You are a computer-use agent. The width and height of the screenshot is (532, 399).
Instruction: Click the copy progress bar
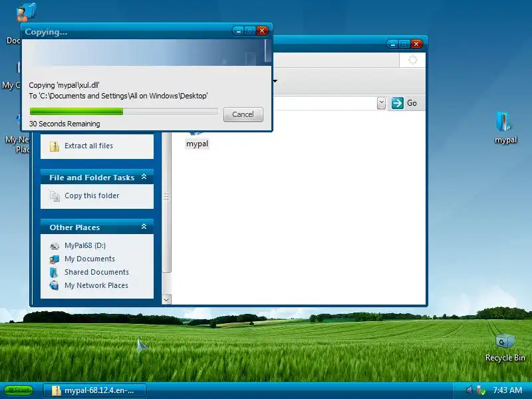[x=124, y=111]
